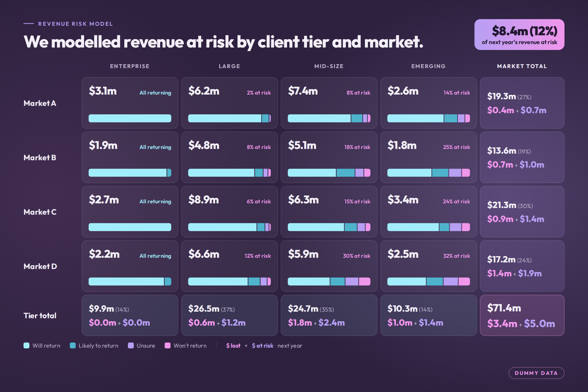The image size is (588, 392).
Task: Click the $24.7m (35%) tier total
Action: [311, 309]
